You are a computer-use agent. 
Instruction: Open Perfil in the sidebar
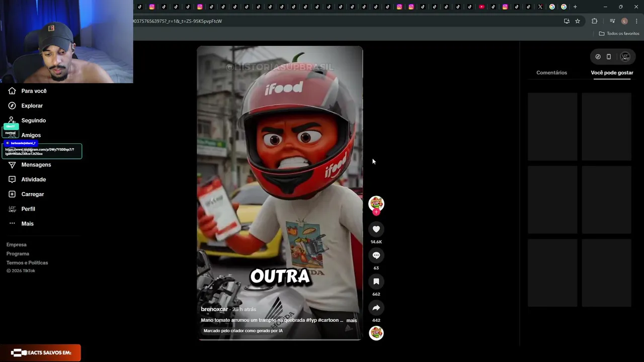click(x=22, y=209)
